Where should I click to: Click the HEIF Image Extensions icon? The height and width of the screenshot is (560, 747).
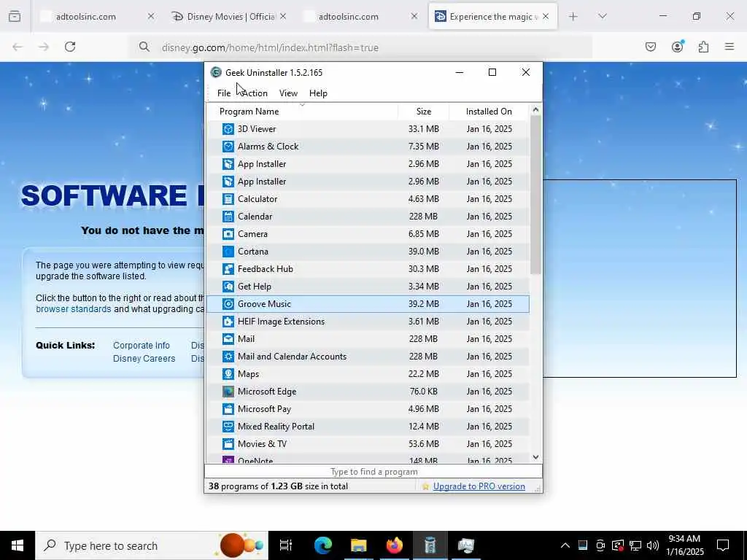click(228, 322)
